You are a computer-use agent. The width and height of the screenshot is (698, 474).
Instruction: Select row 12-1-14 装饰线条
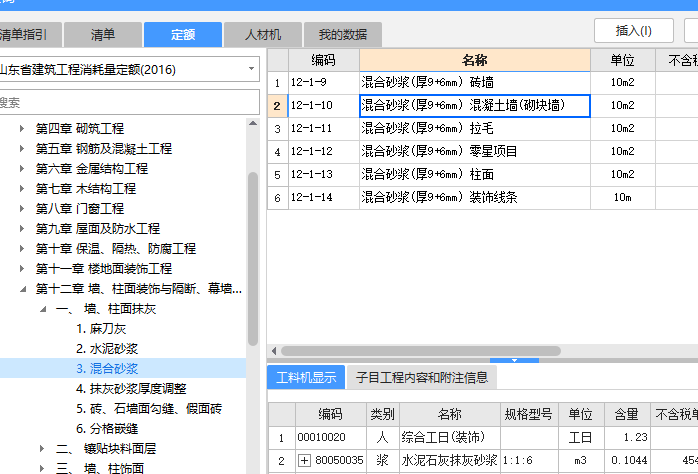[483, 198]
